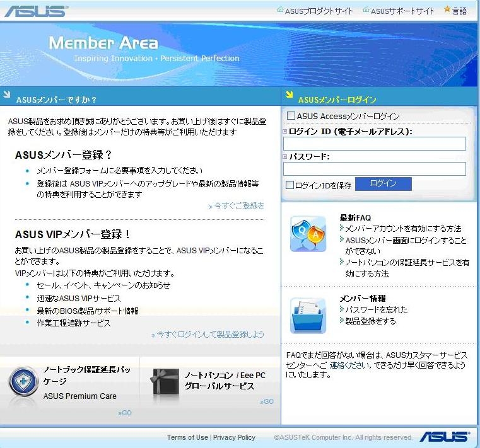480x448 pixels.
Task: Click the 連絡ください contact link
Action: [350, 365]
